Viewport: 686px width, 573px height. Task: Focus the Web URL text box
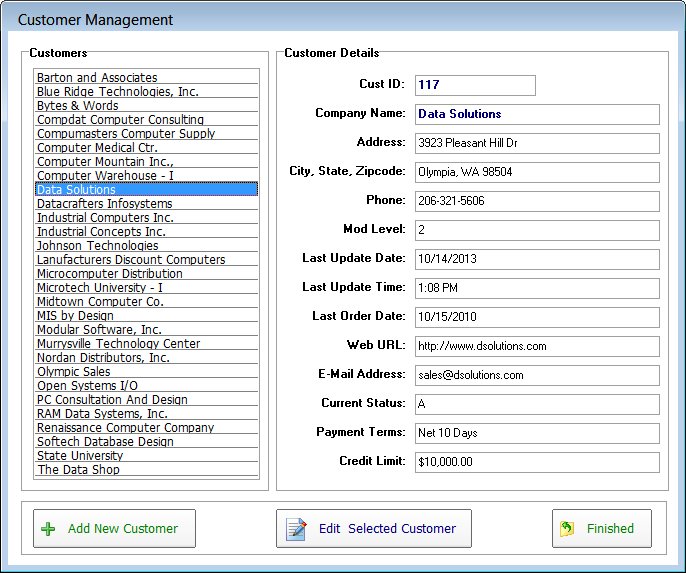536,346
